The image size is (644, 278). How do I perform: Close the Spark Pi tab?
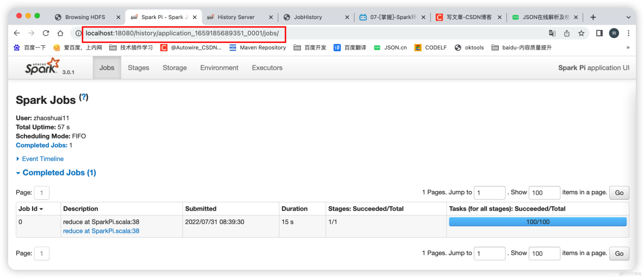coord(195,17)
